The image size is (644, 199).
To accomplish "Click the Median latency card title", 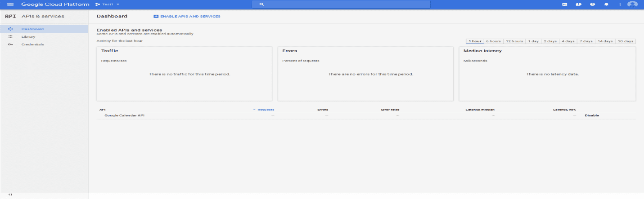I will pos(482,51).
